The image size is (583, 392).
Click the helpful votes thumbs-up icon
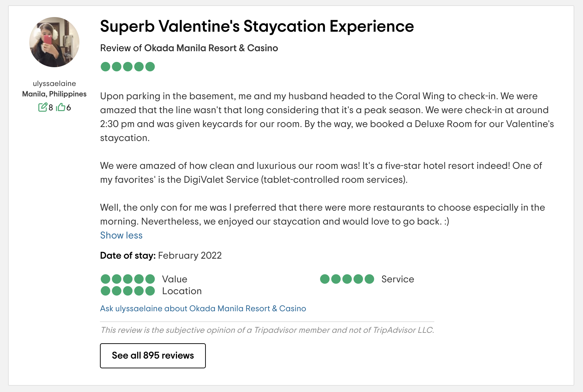pyautogui.click(x=61, y=107)
